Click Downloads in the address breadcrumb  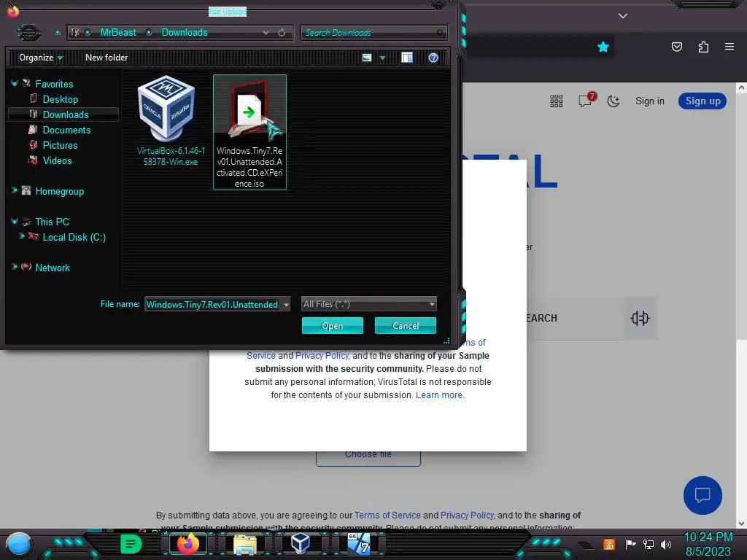(x=185, y=32)
